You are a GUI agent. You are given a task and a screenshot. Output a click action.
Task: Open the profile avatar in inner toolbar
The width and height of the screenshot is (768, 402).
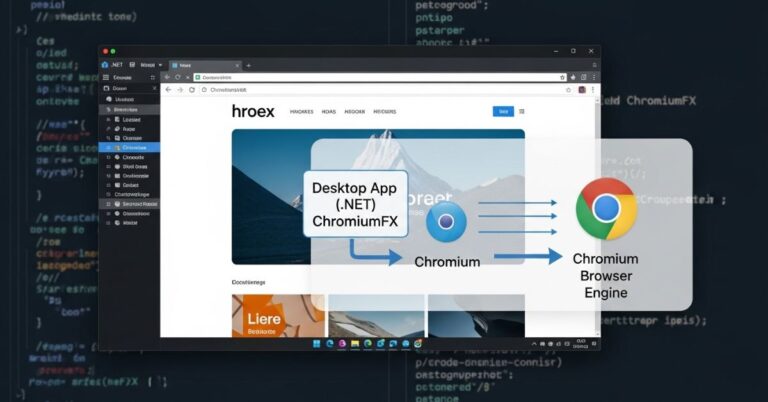coord(582,90)
